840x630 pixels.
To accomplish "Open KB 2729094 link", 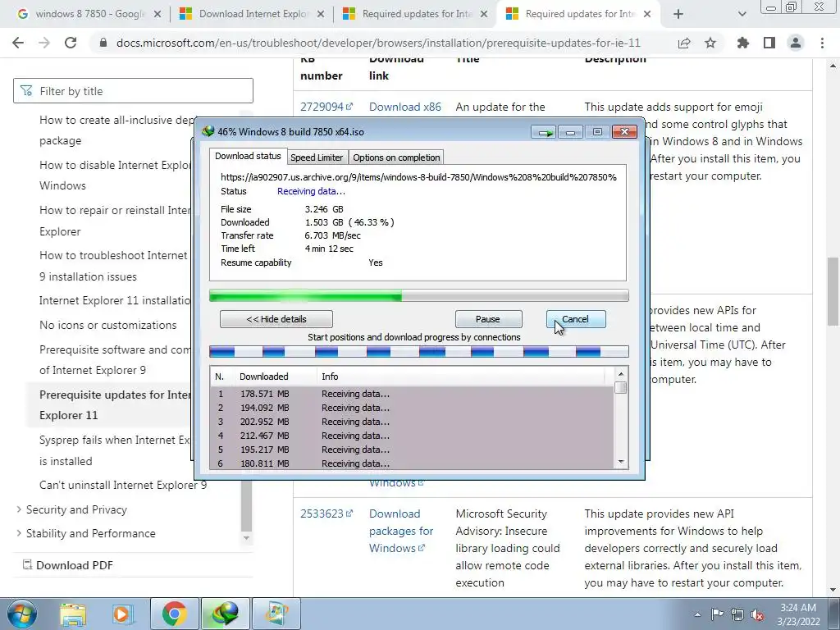I will pyautogui.click(x=326, y=107).
